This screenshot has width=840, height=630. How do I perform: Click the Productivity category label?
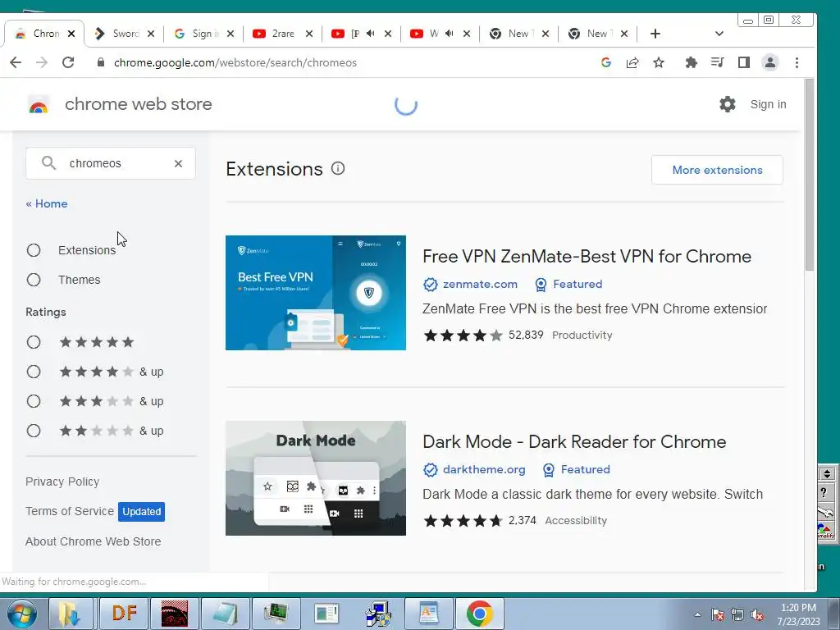(582, 335)
